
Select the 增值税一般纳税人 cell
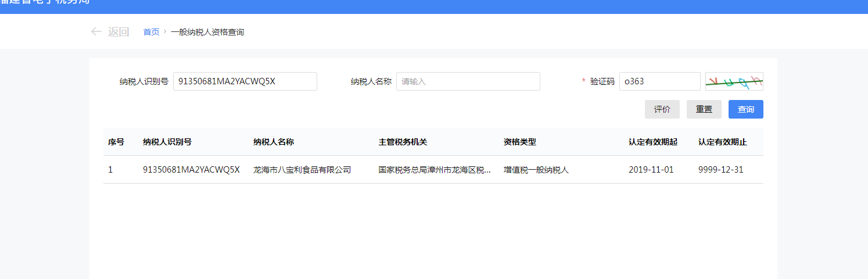536,170
